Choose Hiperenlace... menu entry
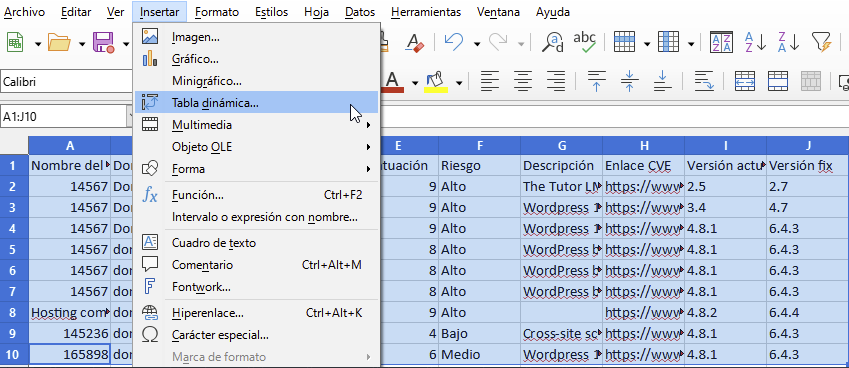Screen dimensions: 849x368 tap(257, 313)
